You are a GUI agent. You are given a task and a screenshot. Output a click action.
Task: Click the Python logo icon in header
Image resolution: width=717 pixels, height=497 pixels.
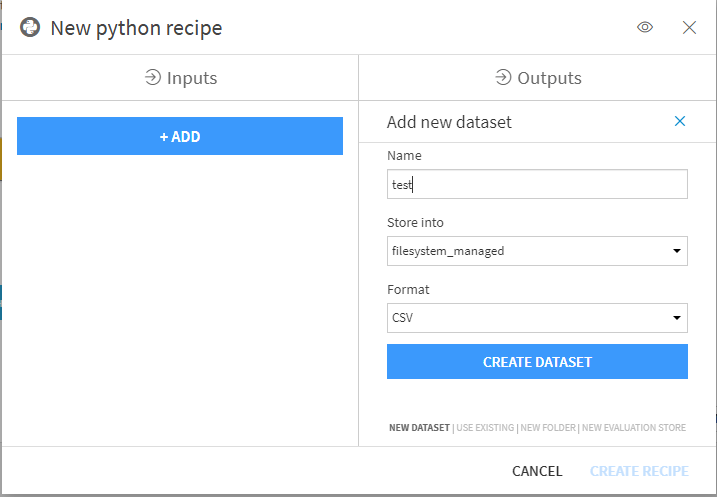pos(30,27)
